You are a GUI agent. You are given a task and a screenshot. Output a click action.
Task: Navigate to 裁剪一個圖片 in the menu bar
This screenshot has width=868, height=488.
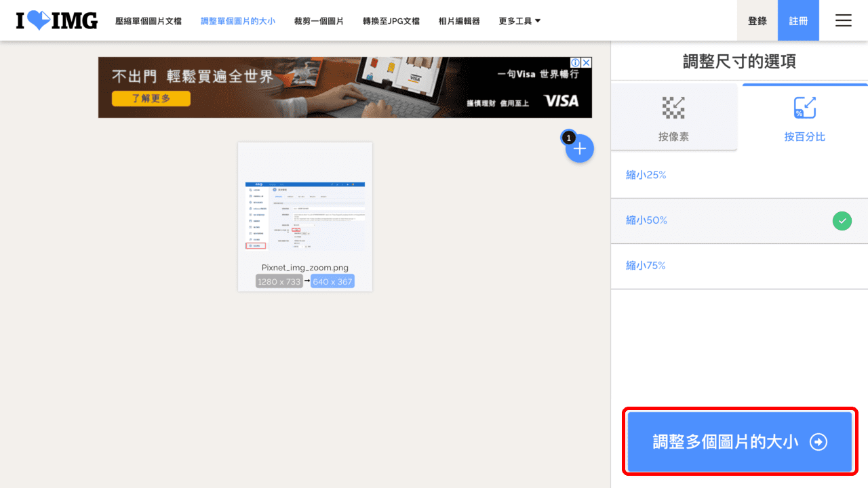click(x=319, y=21)
